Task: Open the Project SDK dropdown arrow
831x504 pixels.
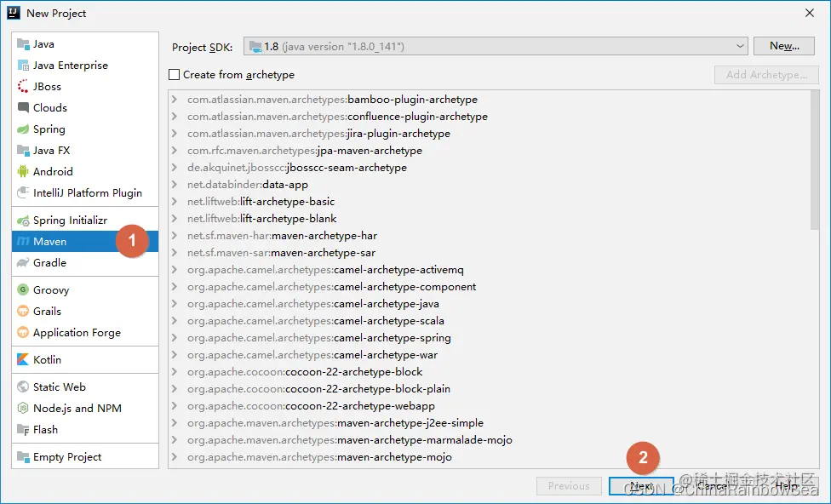Action: [x=740, y=47]
